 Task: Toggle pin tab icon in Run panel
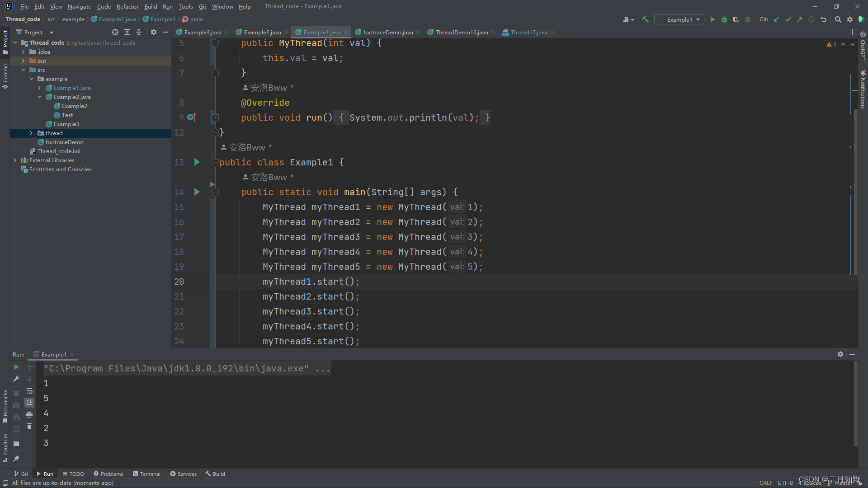coord(16,459)
